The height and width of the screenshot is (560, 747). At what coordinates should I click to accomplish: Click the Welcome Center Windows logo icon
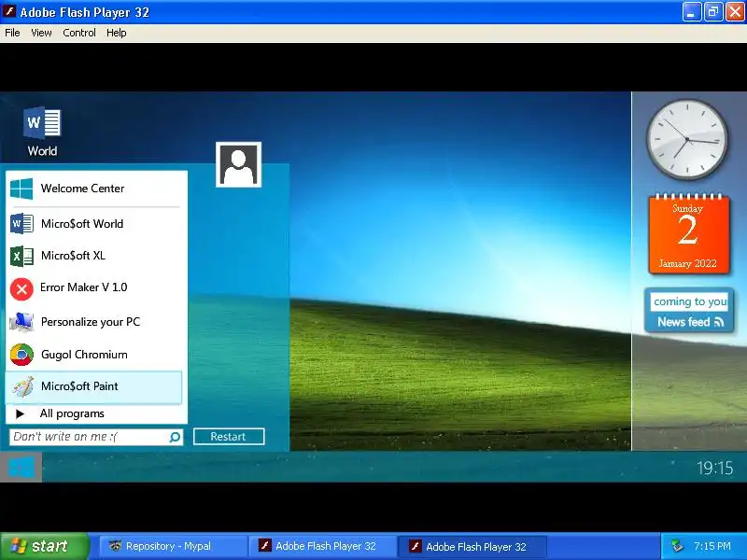tap(21, 189)
